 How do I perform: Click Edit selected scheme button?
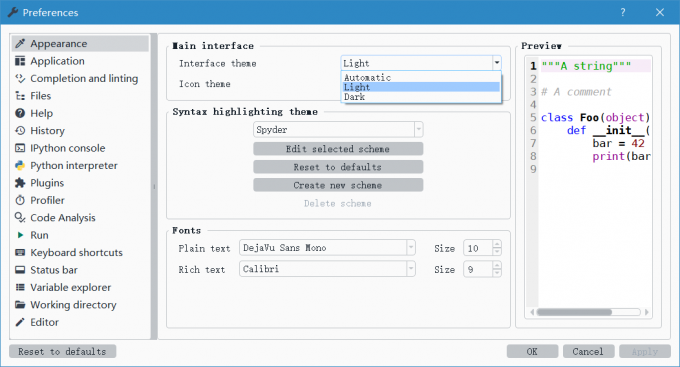[x=338, y=149]
